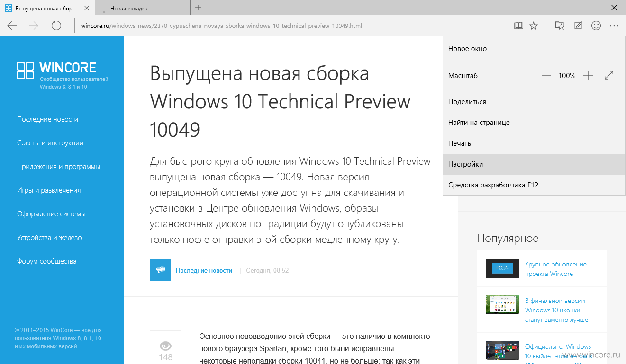Click thumbnail of Официально: Windows 10 article

click(502, 351)
